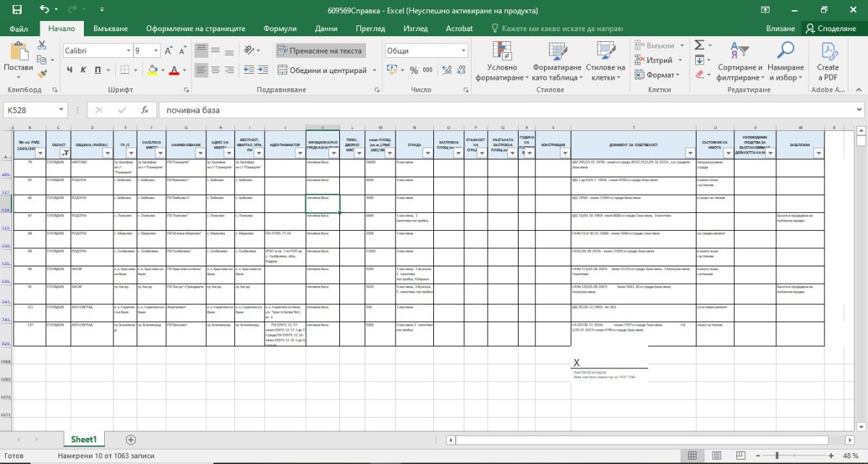Toggle bold (Ч) formatting
Image resolution: width=868 pixels, height=464 pixels.
[x=71, y=70]
